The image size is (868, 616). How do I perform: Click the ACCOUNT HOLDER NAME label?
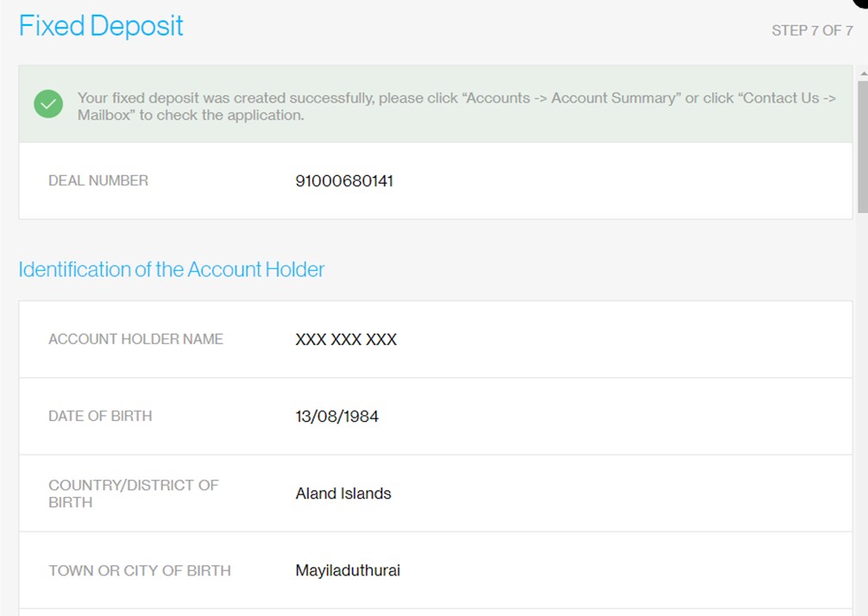(135, 339)
